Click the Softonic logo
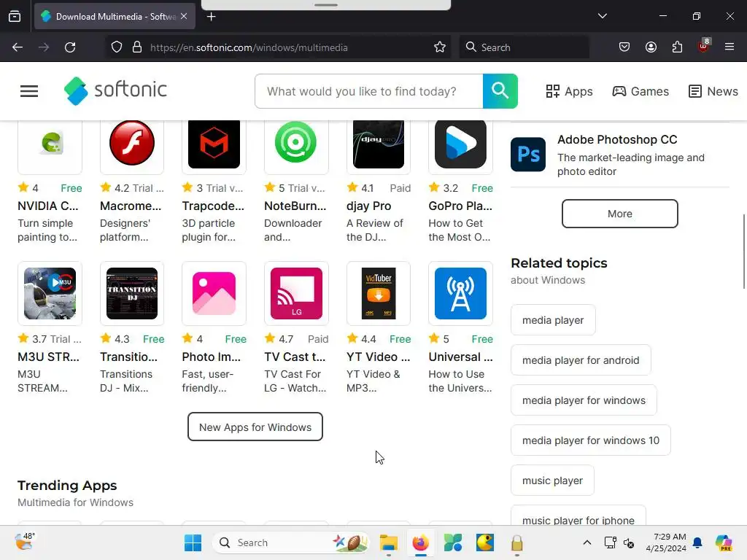 point(115,90)
